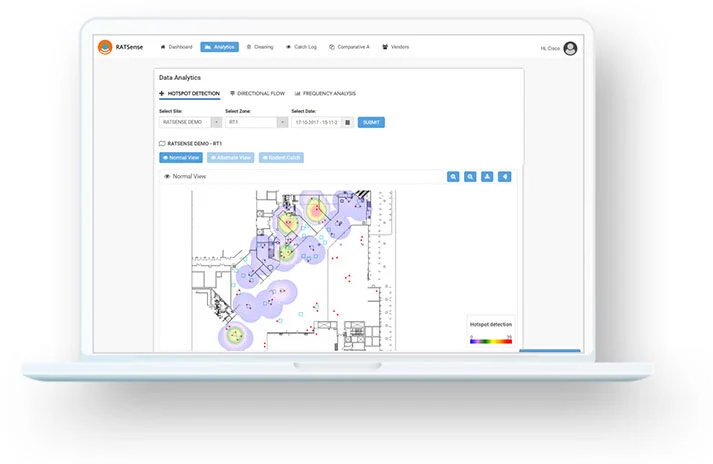Open the calendar date picker icon

(x=347, y=122)
